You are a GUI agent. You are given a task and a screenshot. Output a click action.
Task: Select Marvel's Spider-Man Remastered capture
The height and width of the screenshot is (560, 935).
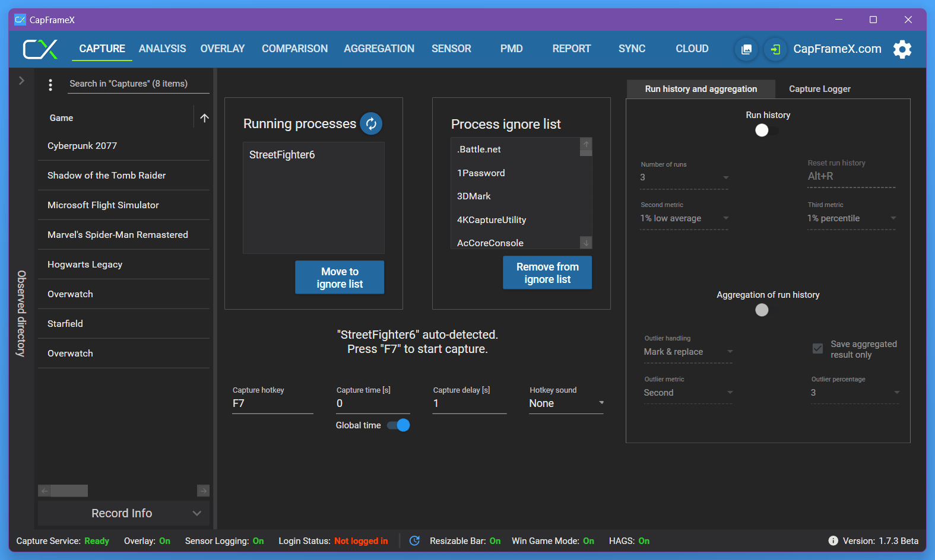pyautogui.click(x=123, y=235)
